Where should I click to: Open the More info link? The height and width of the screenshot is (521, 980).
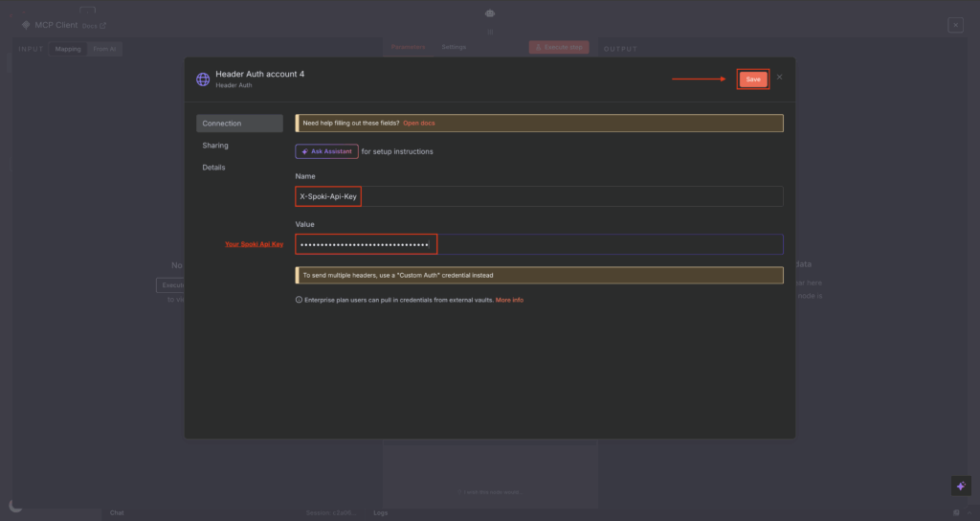(509, 300)
